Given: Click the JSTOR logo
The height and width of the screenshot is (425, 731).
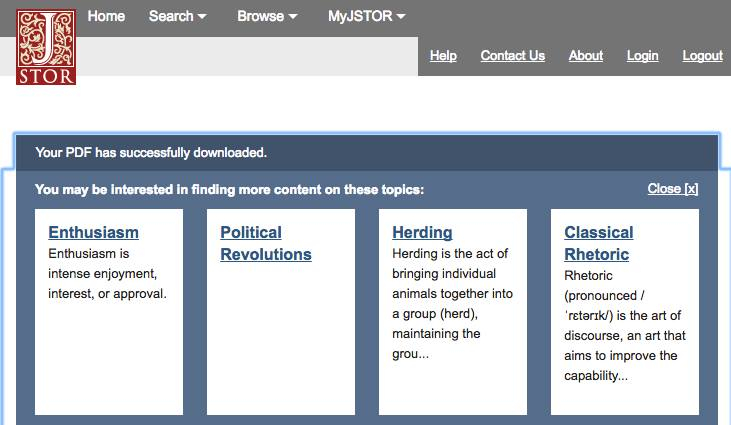Looking at the screenshot, I should (46, 47).
